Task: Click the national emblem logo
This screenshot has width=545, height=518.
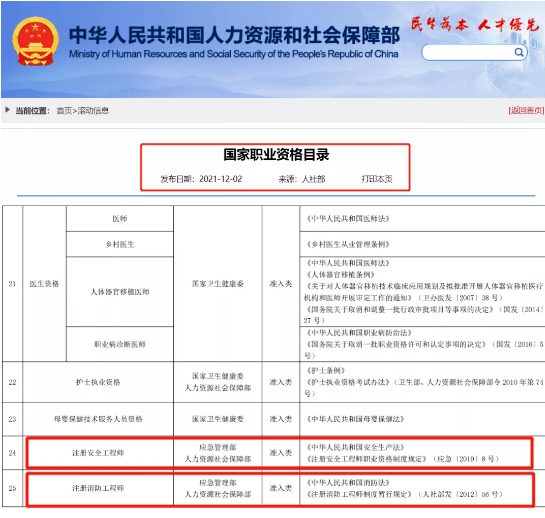Action: [35, 41]
